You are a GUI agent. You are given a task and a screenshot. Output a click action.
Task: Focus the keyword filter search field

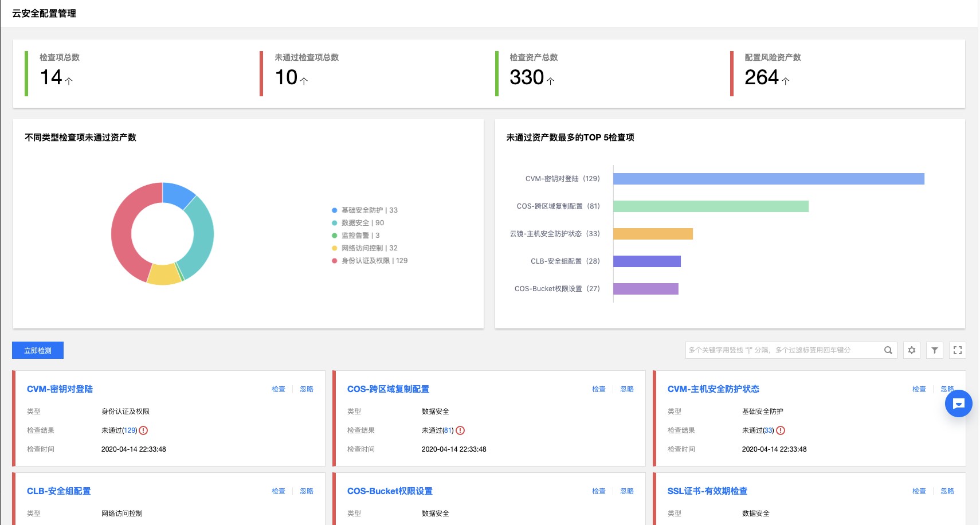tap(782, 350)
